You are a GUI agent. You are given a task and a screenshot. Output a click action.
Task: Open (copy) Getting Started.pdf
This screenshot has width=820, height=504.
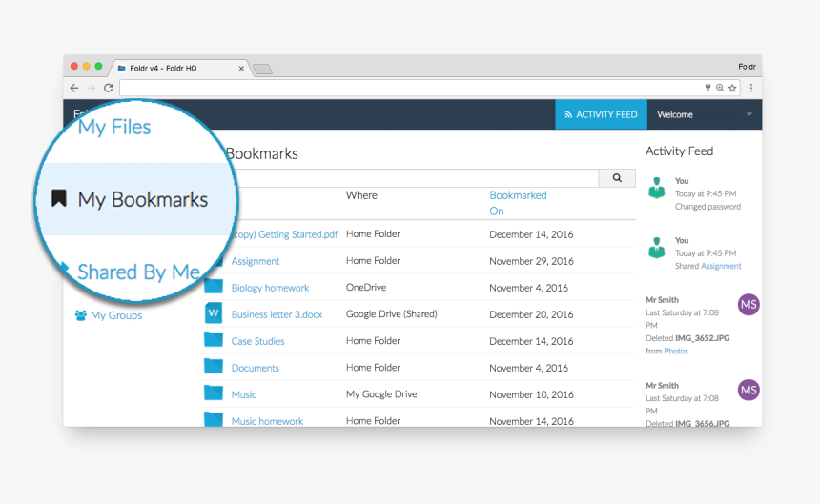pos(285,234)
